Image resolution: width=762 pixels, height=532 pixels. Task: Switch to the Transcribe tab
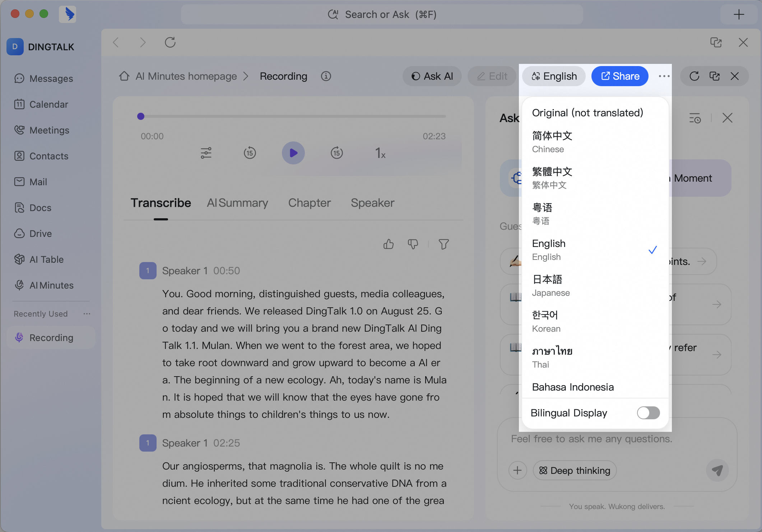pyautogui.click(x=161, y=203)
